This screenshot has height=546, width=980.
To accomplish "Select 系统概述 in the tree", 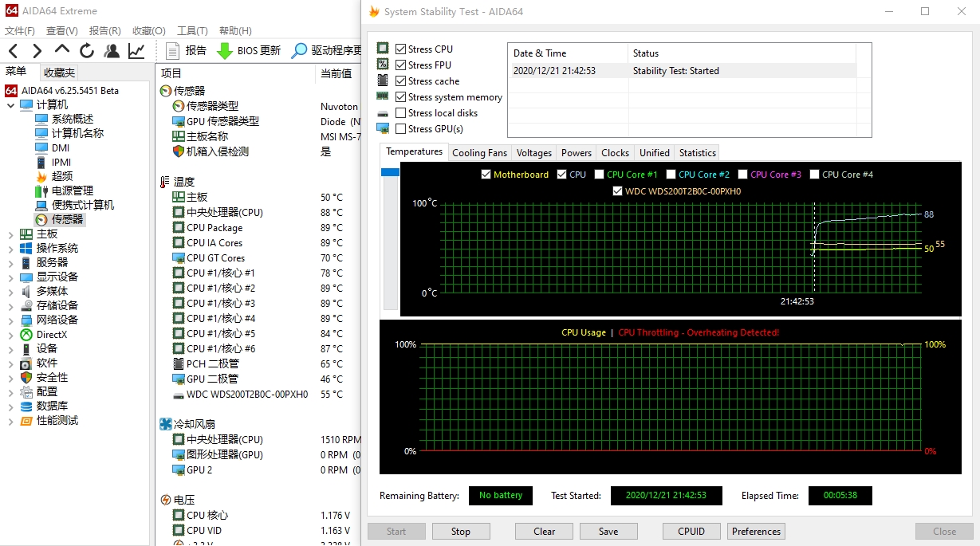I will (65, 119).
